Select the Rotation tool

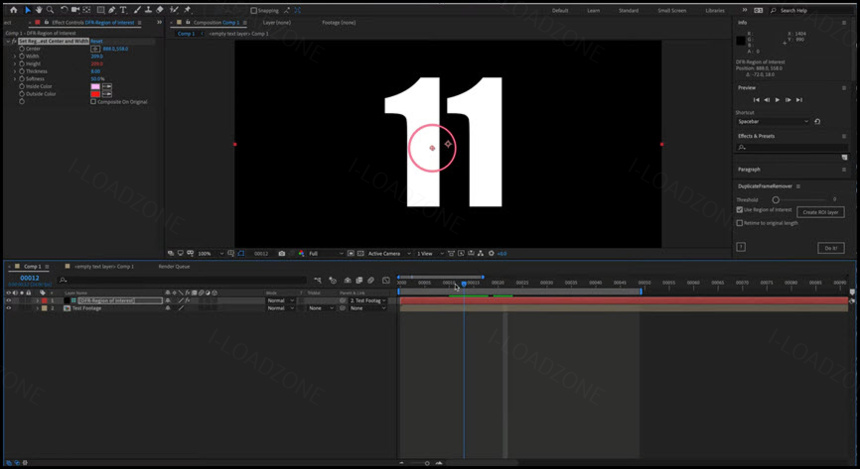point(64,10)
